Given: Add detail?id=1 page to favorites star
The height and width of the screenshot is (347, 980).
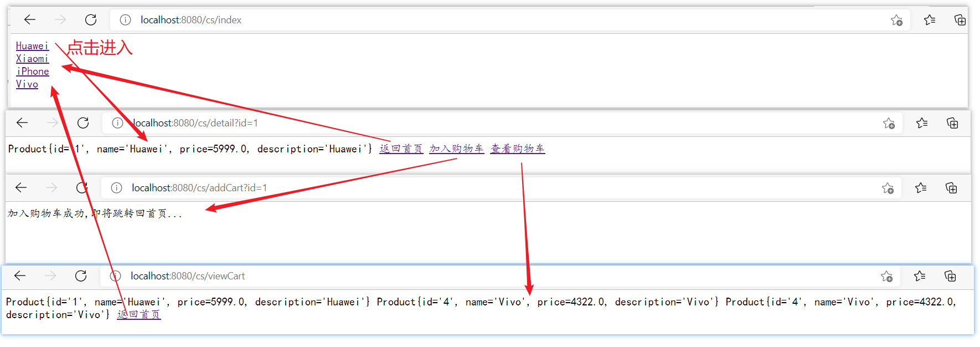Looking at the screenshot, I should (x=889, y=124).
